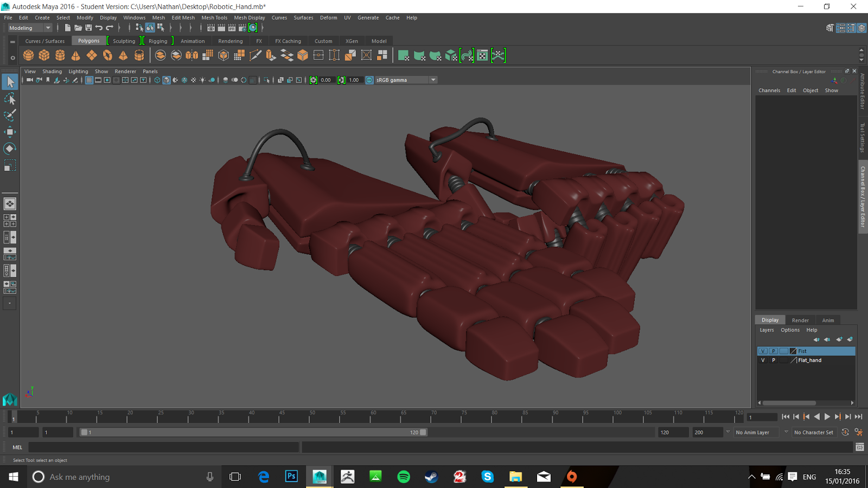Click the Extrude shelf icon
Screen dimensions: 868x488
[x=271, y=55]
